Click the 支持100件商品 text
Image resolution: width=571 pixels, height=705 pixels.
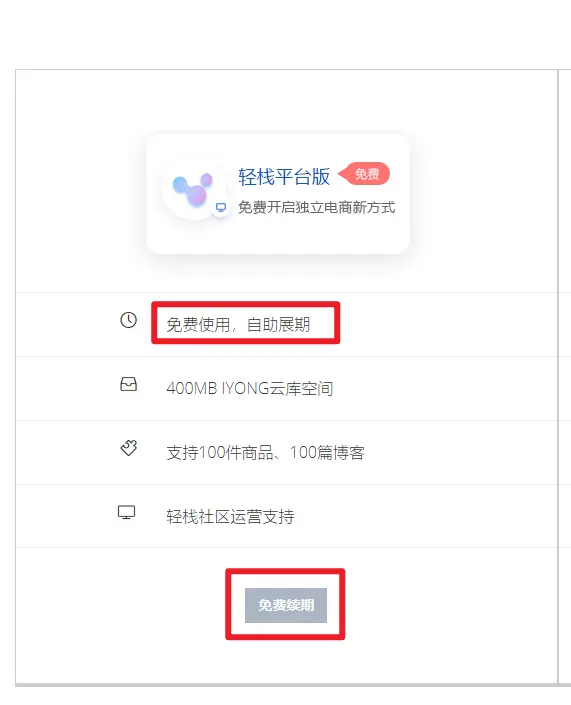[x=220, y=452]
